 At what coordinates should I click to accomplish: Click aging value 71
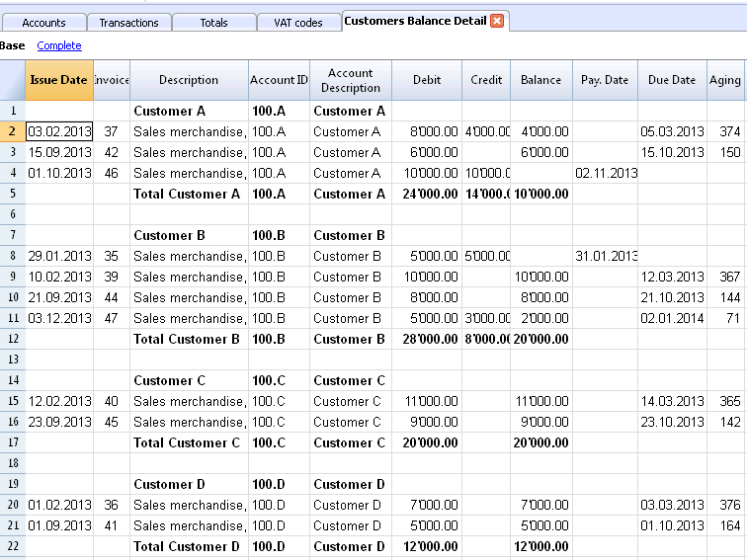click(725, 318)
